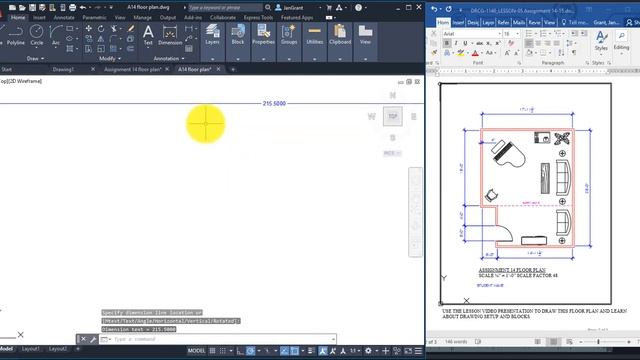640x360 pixels.
Task: Toggle object snap tracking in status bar
Action: (284, 351)
